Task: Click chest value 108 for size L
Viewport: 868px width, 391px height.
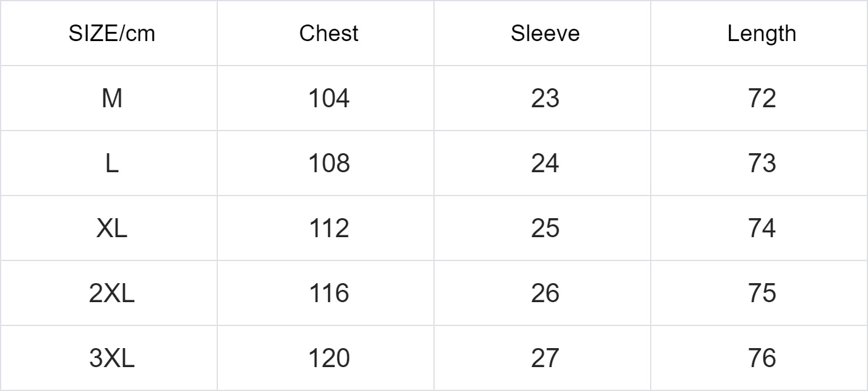Action: (x=328, y=163)
